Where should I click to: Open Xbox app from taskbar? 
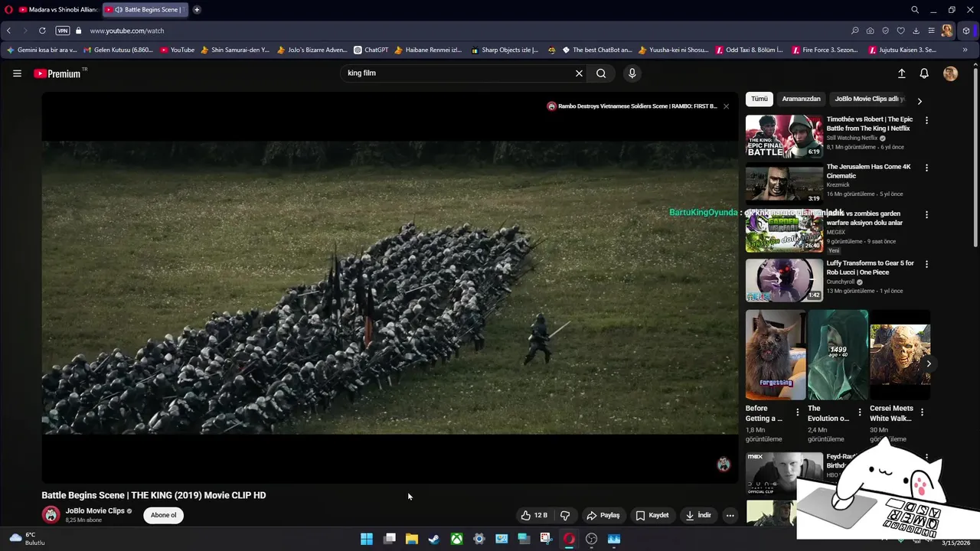456,539
